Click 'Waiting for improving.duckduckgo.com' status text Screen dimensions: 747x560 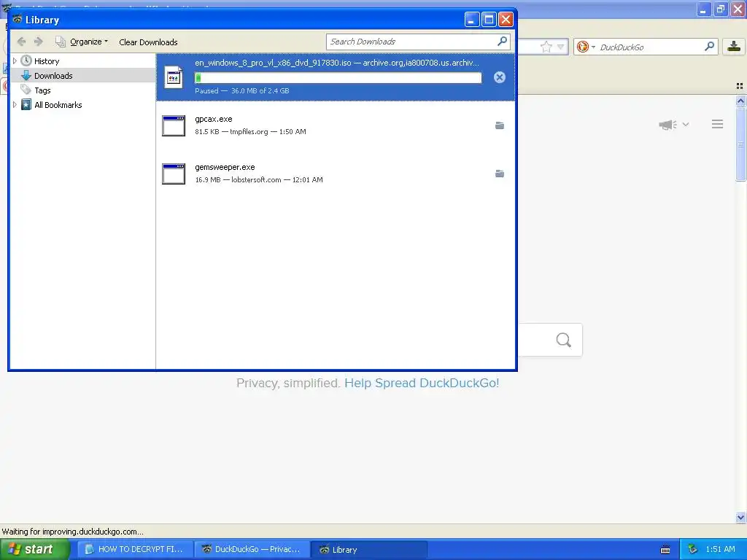[x=72, y=532]
